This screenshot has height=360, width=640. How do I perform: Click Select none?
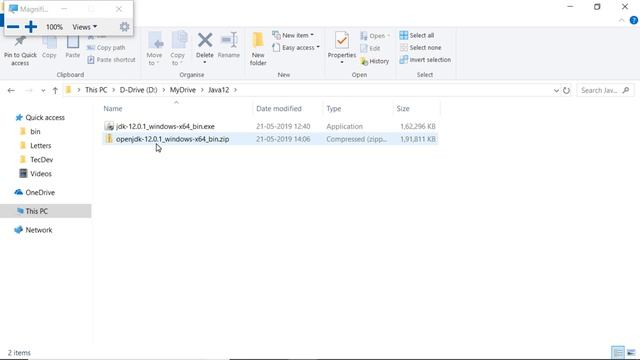coord(420,48)
